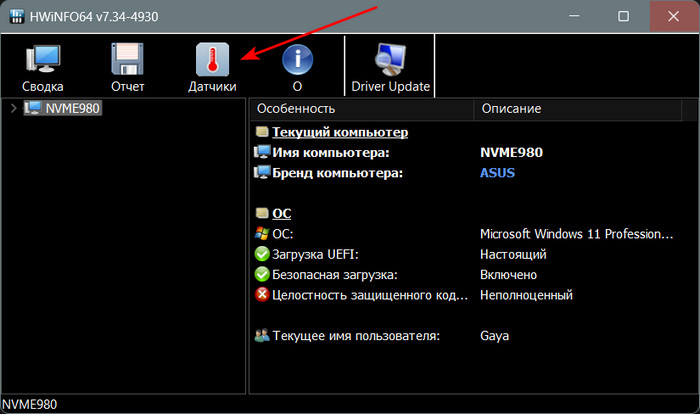Click the Gaya username value
Screen dimensions: 700x414
(x=494, y=336)
